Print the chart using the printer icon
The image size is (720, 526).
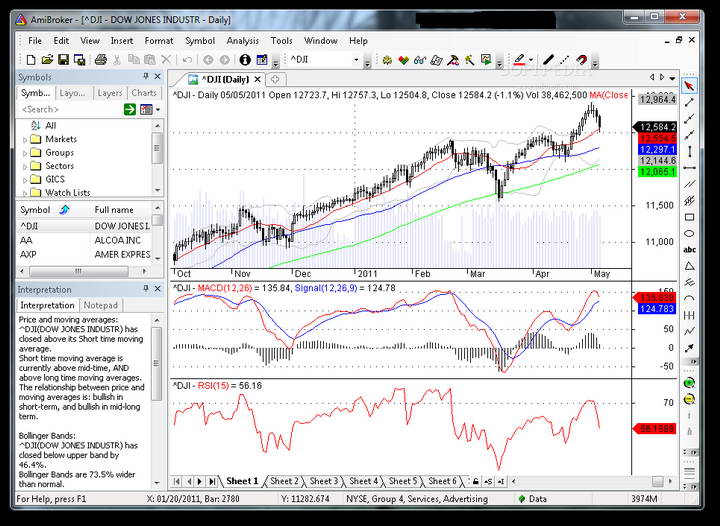click(x=101, y=60)
